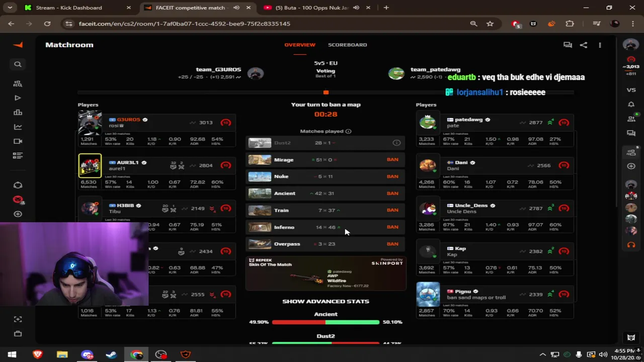Open H3BIB player profile name

point(125,206)
